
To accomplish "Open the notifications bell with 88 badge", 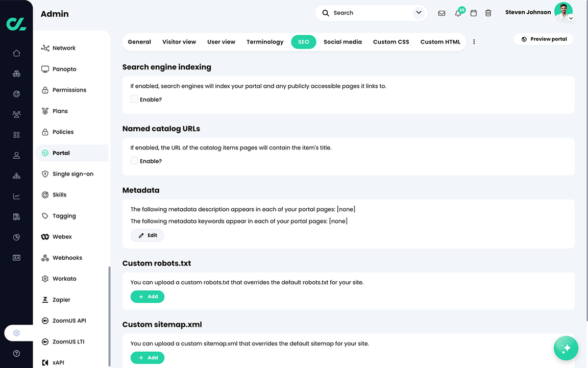I will (458, 13).
